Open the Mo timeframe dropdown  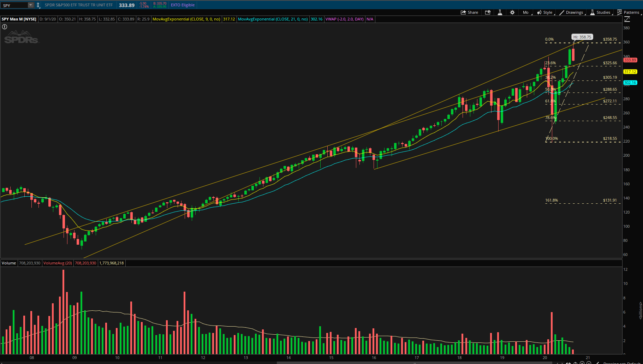pyautogui.click(x=526, y=12)
